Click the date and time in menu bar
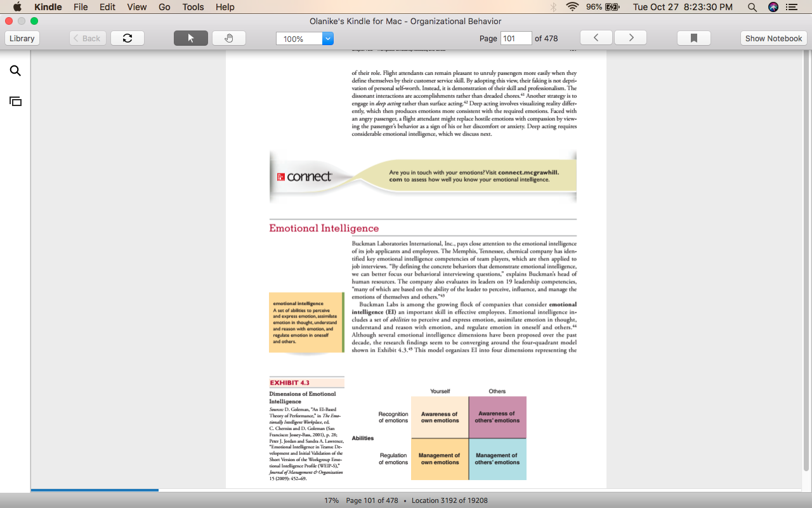The width and height of the screenshot is (812, 508). pyautogui.click(x=683, y=7)
